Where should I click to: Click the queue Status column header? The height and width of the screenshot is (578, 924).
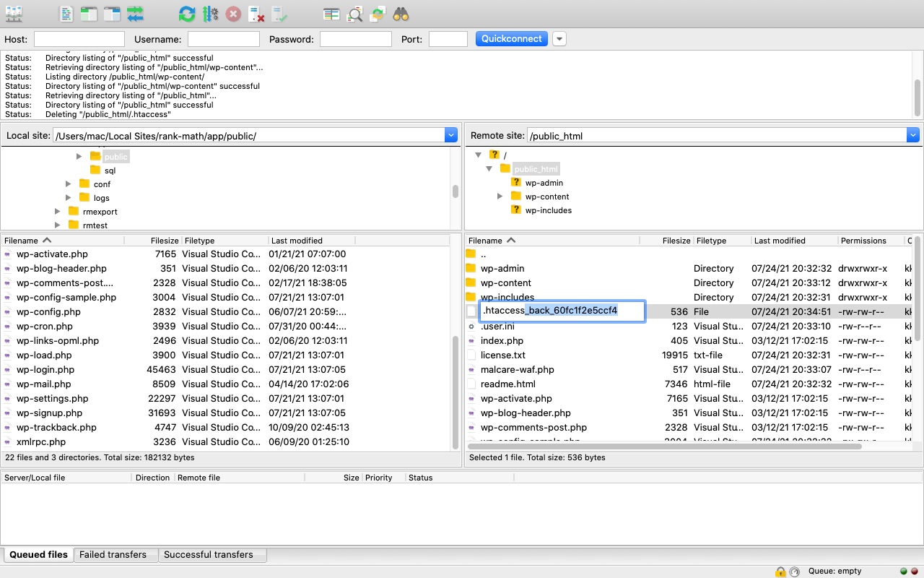tap(459, 478)
